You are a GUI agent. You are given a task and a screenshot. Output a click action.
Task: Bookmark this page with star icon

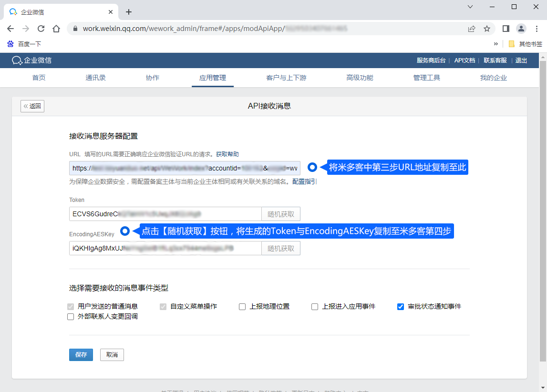click(487, 29)
